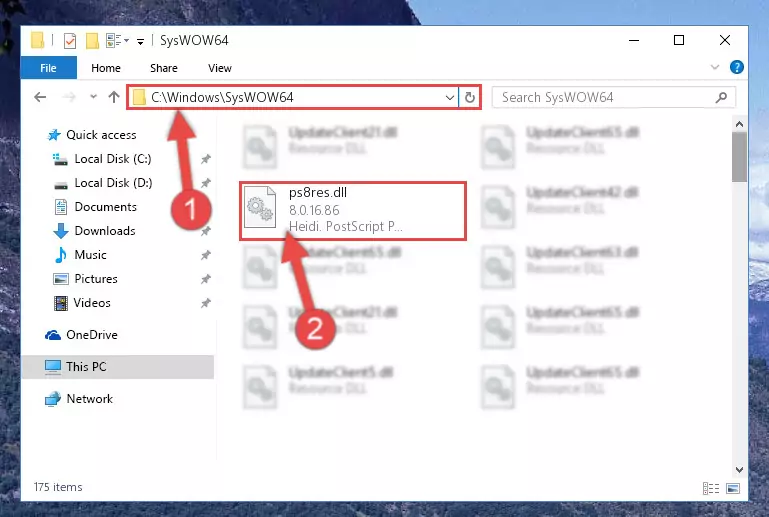
Task: Switch to the View ribbon tab
Action: pyautogui.click(x=220, y=68)
